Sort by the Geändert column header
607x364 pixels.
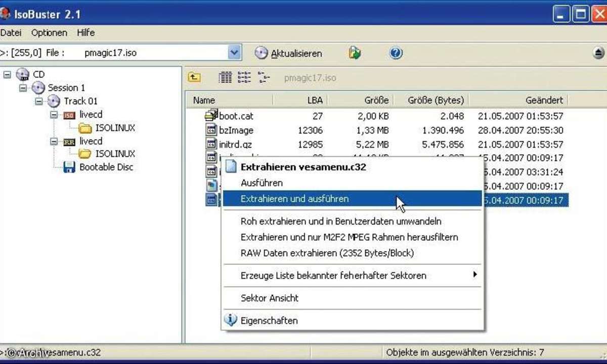(519, 100)
